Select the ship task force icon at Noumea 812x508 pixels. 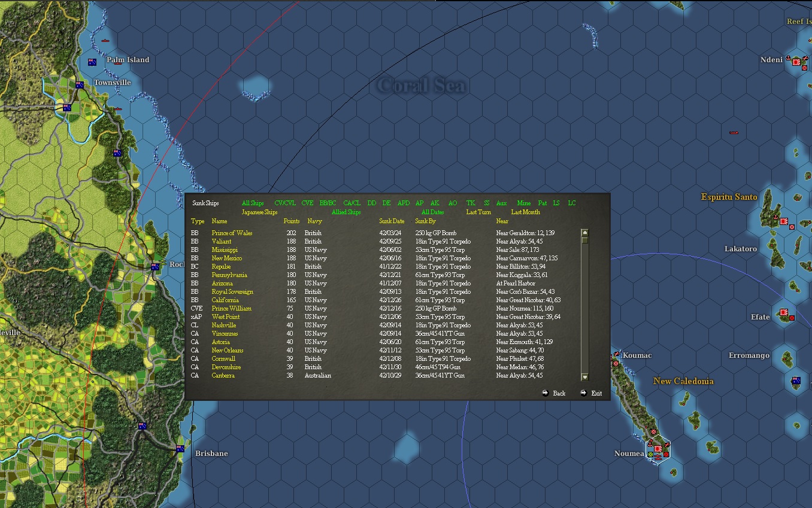coord(658,458)
